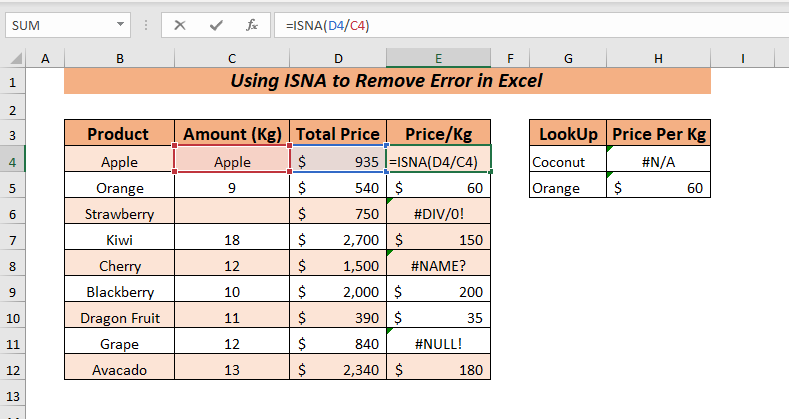Image resolution: width=789 pixels, height=419 pixels.
Task: Select row 3 header
Action: [13, 135]
